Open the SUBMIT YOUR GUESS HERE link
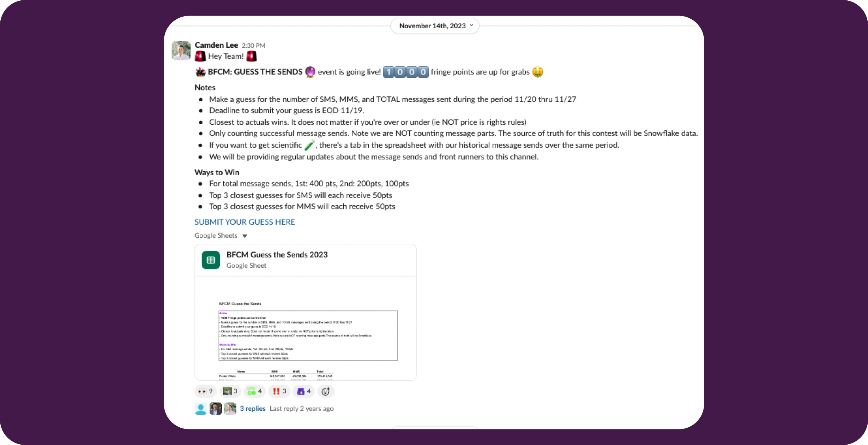Screen dimensions: 868x445 coord(245,222)
